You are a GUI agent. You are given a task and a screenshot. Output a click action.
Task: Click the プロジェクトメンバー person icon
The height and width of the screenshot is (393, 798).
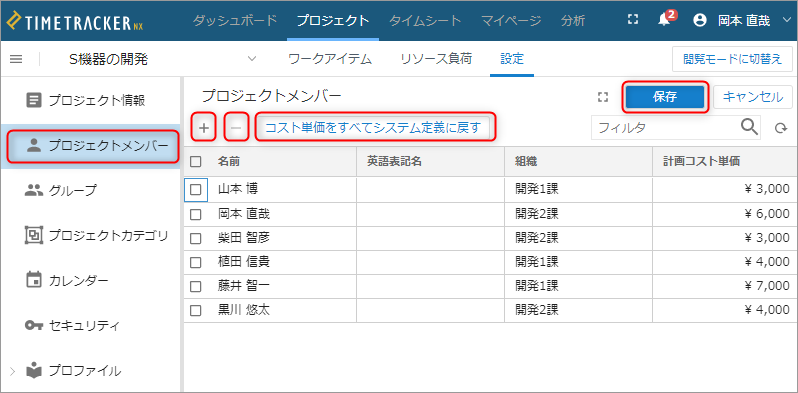click(34, 146)
